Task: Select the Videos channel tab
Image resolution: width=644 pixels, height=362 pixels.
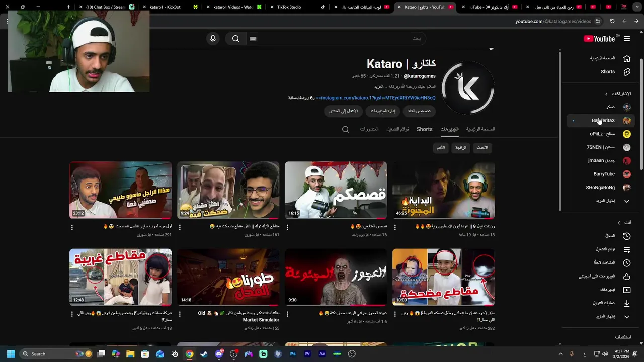Action: [449, 129]
